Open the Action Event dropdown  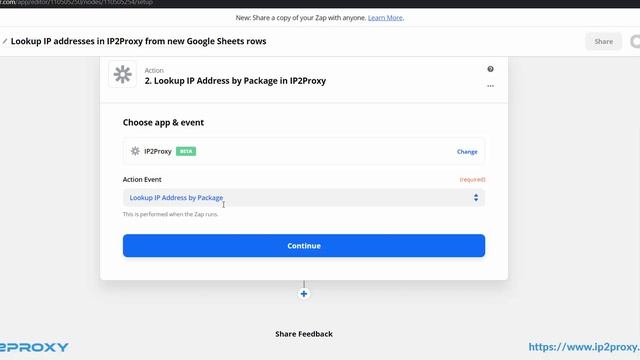click(304, 198)
